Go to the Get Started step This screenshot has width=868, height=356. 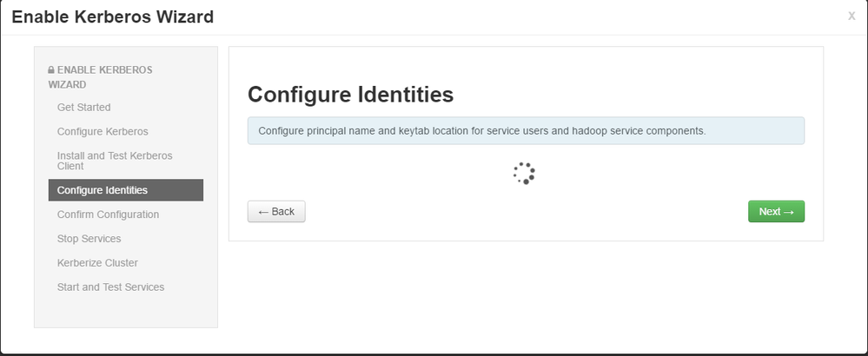pyautogui.click(x=83, y=108)
